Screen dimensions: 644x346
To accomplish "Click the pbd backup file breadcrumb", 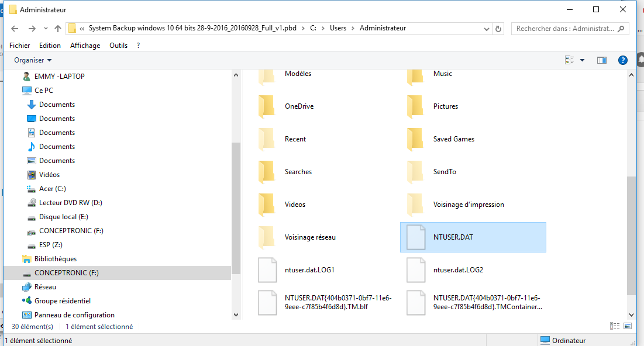I will point(192,28).
